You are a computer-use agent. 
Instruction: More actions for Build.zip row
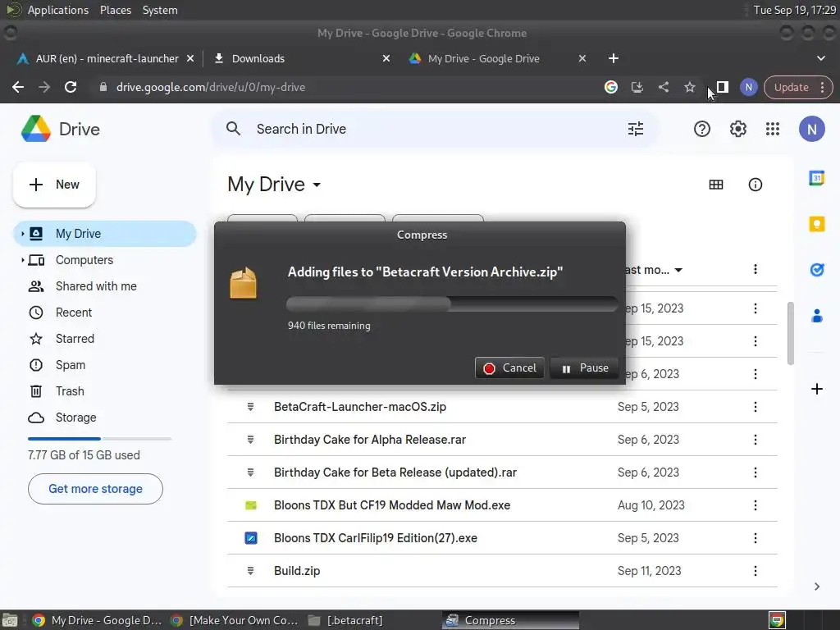click(755, 571)
